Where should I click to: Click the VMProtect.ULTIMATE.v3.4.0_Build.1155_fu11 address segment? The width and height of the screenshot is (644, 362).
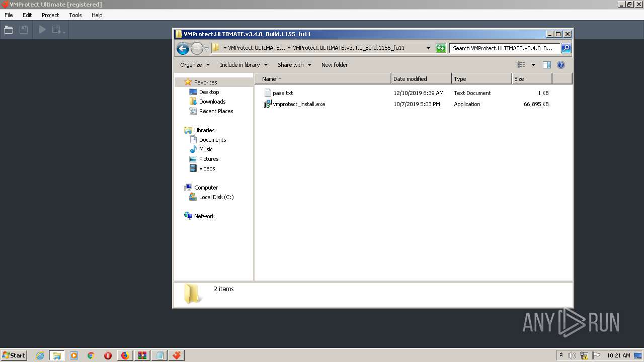point(349,48)
